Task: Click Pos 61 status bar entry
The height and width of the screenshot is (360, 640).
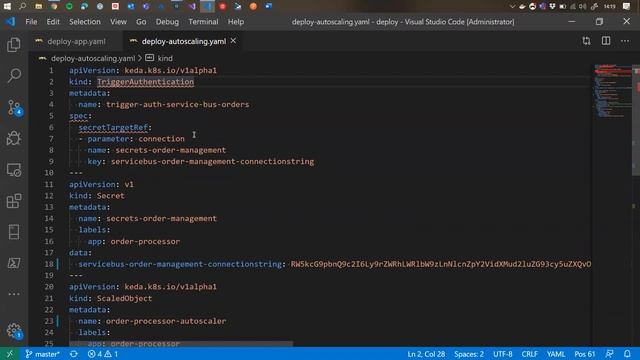Action: coord(584,354)
